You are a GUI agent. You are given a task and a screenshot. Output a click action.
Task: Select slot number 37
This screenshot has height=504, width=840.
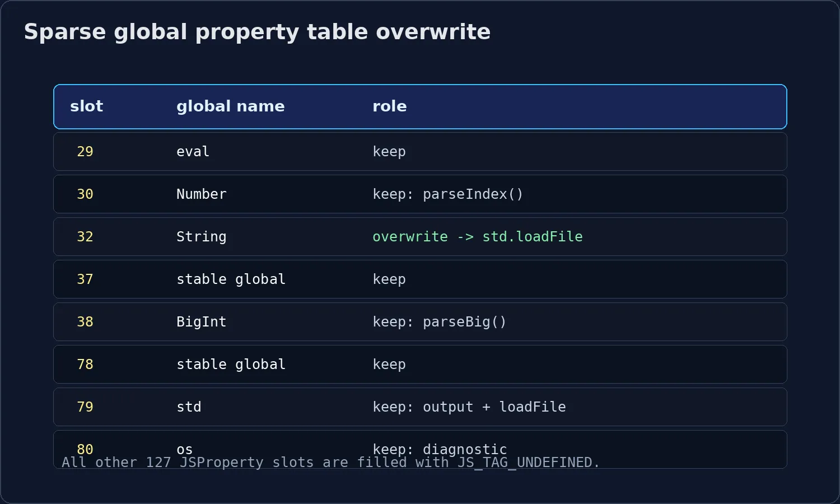85,279
